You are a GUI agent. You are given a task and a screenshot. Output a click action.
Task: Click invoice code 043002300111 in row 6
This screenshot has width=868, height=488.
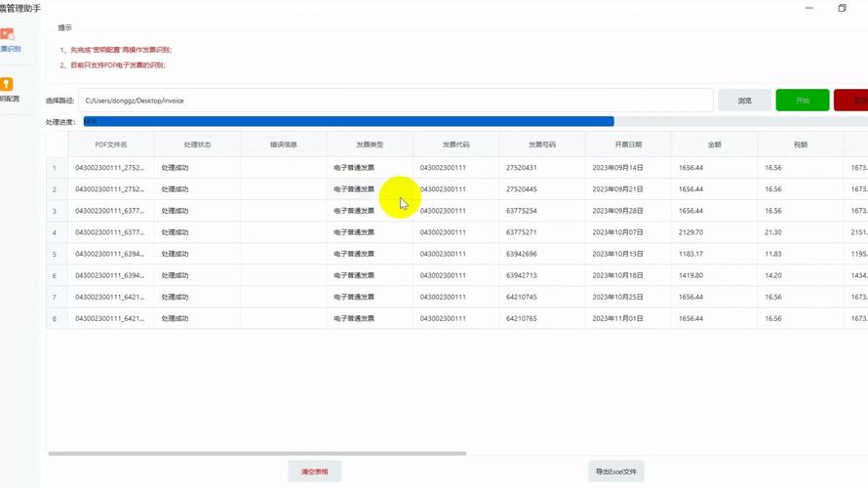pyautogui.click(x=455, y=275)
